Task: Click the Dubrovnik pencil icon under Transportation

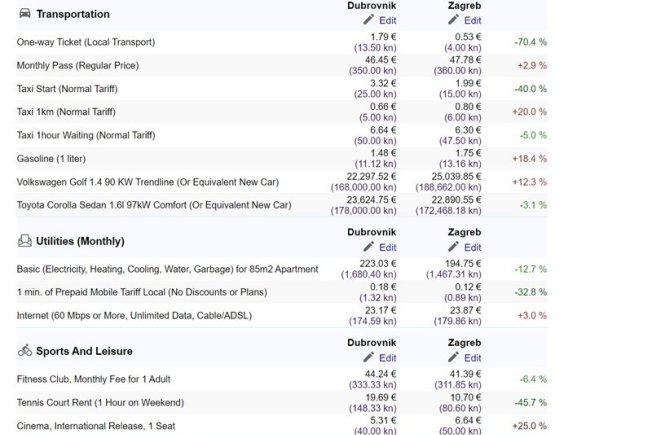Action: tap(368, 20)
